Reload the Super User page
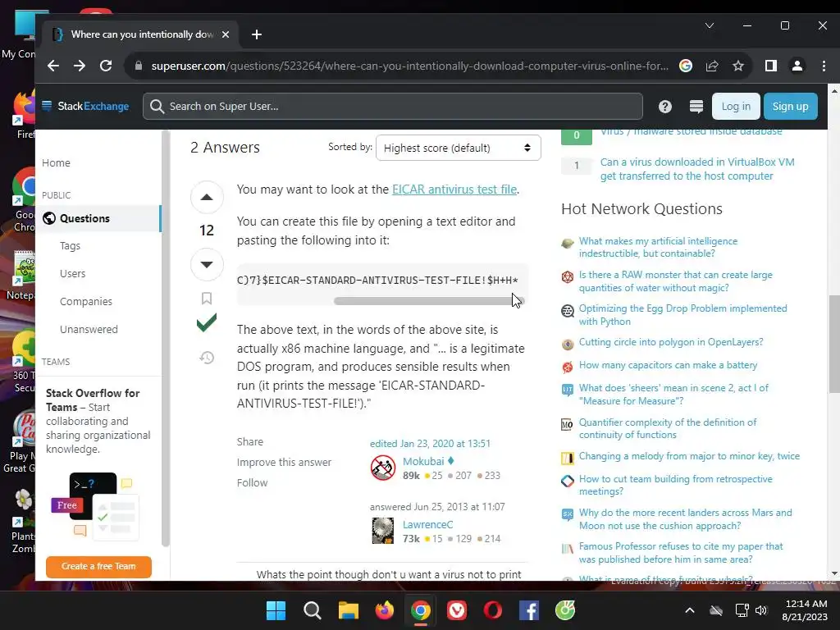Screen dimensions: 840x630 click(x=106, y=66)
